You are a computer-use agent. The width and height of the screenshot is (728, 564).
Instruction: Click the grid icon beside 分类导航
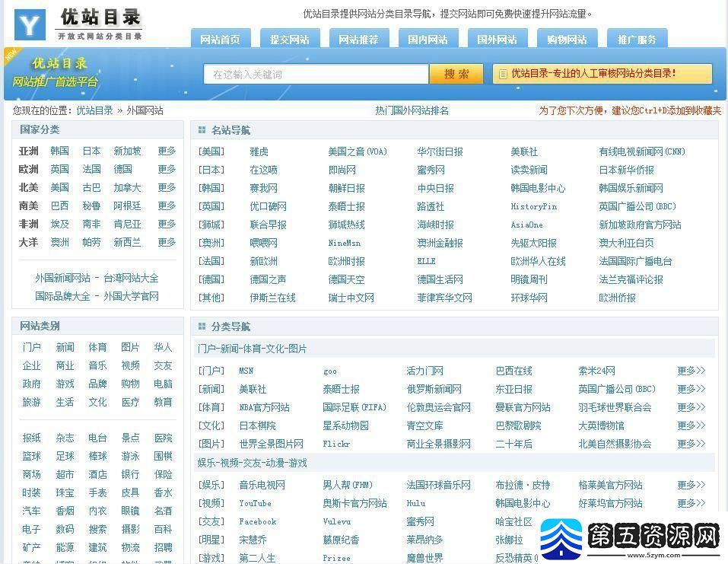[202, 327]
